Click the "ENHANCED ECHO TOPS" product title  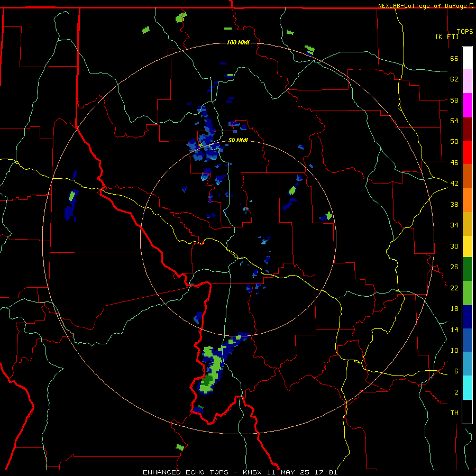186,472
